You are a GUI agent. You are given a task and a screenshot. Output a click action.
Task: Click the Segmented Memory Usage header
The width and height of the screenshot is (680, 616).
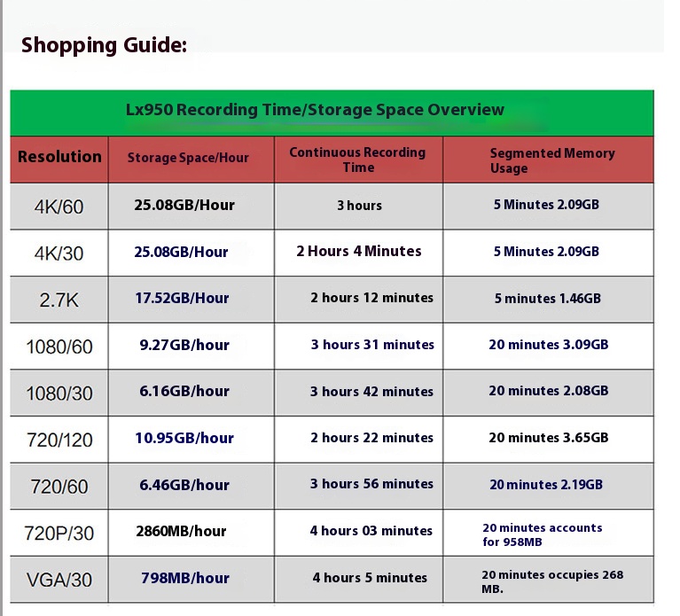pos(551,160)
